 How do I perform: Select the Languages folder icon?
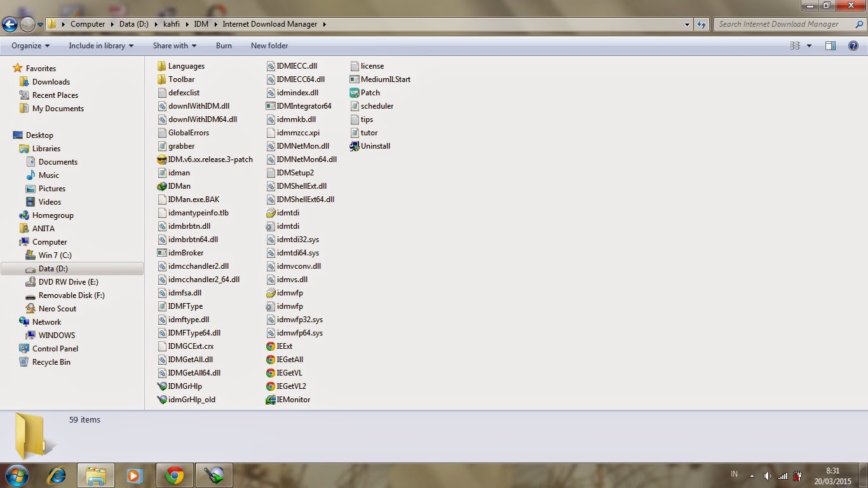(x=162, y=66)
